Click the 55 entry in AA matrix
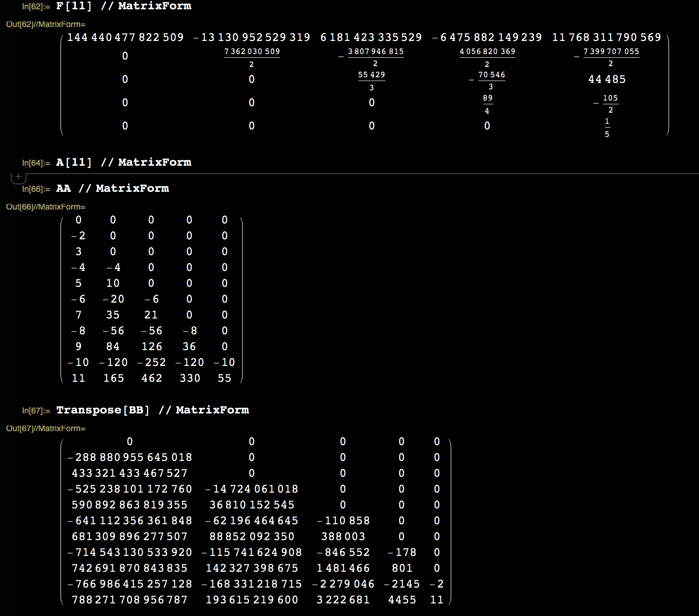Viewport: 699px width, 616px height. pos(224,378)
